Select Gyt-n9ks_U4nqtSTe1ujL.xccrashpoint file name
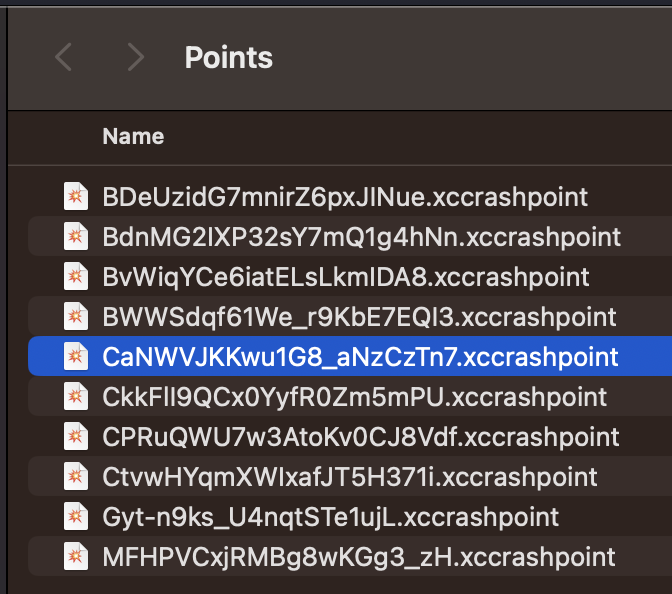The image size is (672, 594). tap(330, 517)
